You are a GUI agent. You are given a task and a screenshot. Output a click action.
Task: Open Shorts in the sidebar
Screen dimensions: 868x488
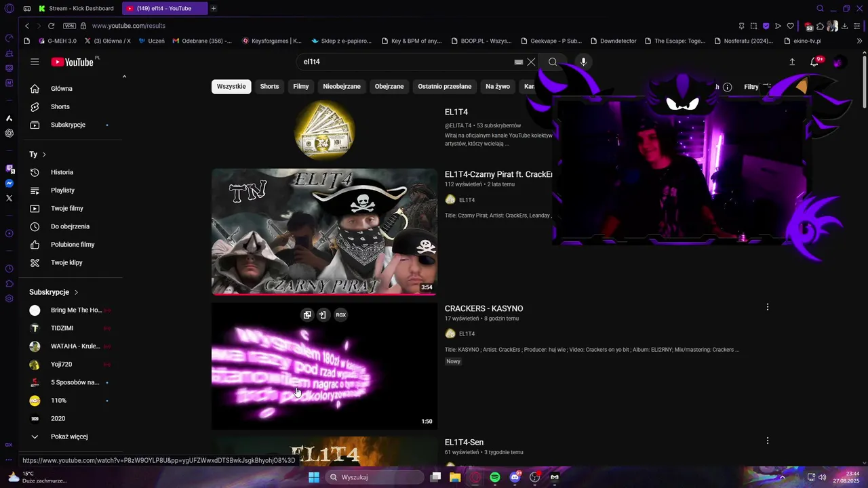pos(71,106)
